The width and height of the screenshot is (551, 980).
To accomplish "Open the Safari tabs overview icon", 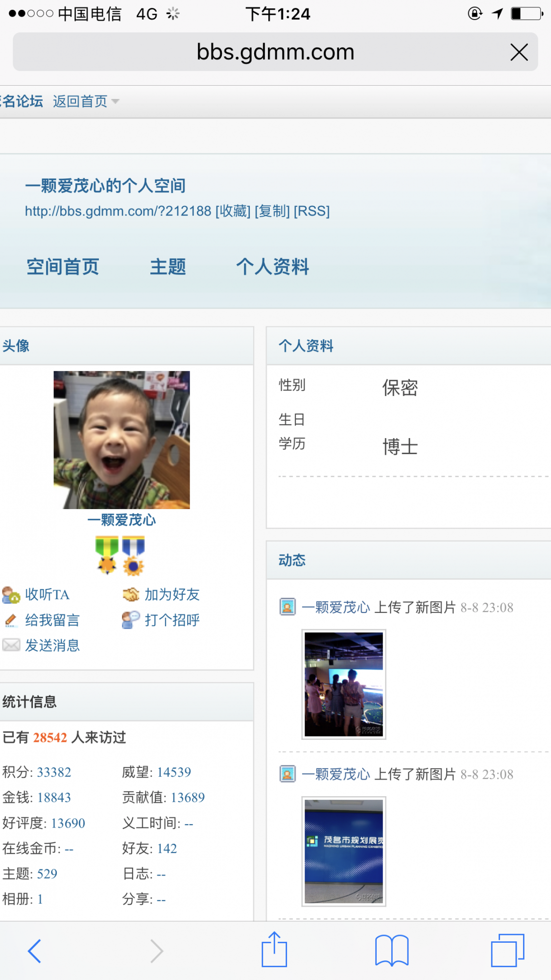I will click(507, 951).
